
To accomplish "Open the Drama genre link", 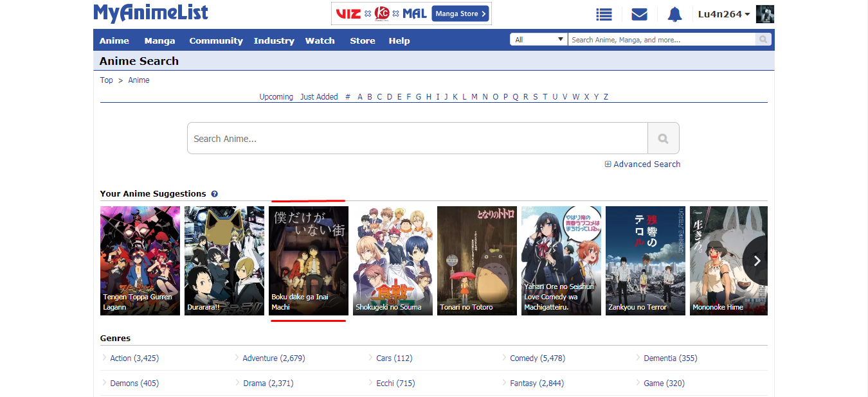I will click(268, 384).
